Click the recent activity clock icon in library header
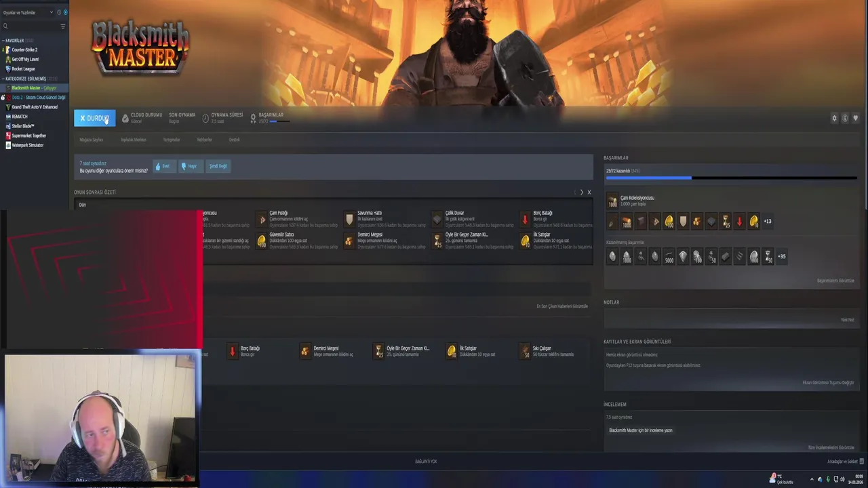Image resolution: width=868 pixels, height=488 pixels. pos(59,12)
